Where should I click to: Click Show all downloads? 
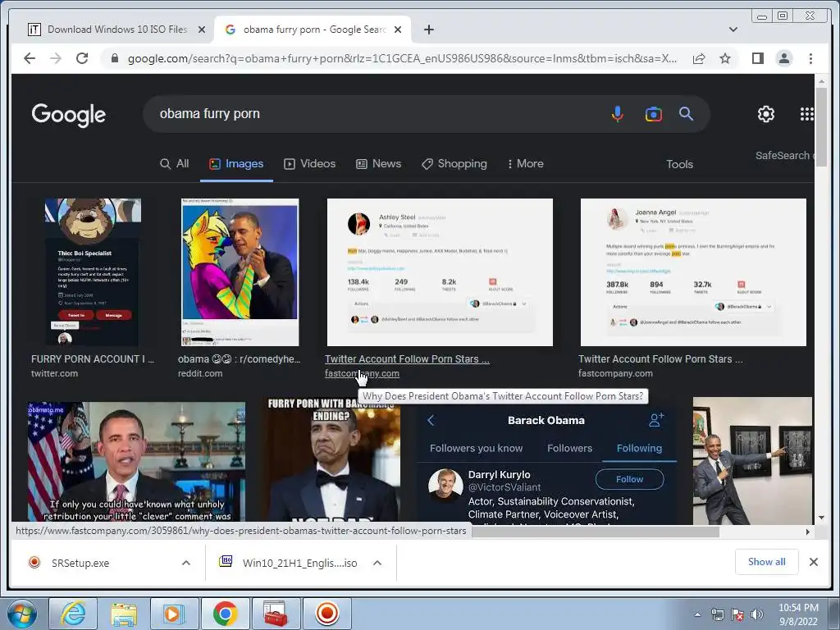(767, 561)
